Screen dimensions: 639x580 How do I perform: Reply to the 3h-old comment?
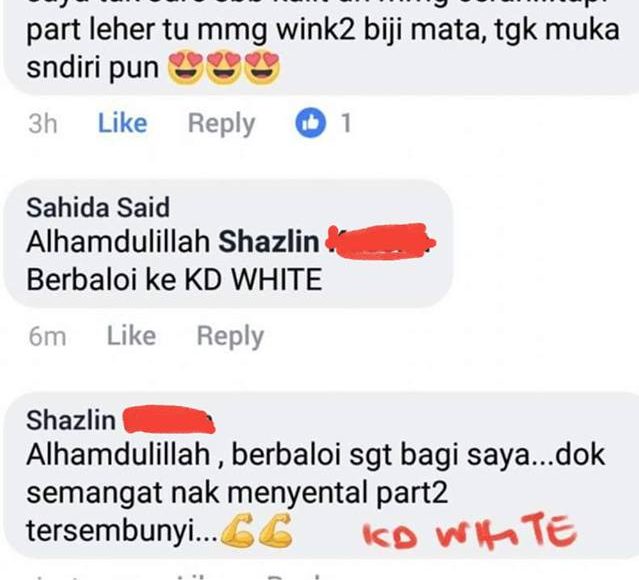click(x=221, y=123)
